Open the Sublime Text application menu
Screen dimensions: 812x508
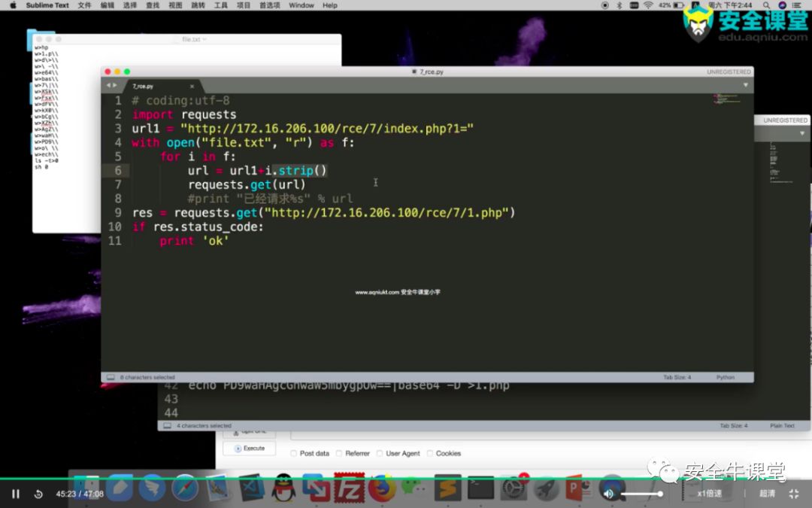click(x=47, y=5)
